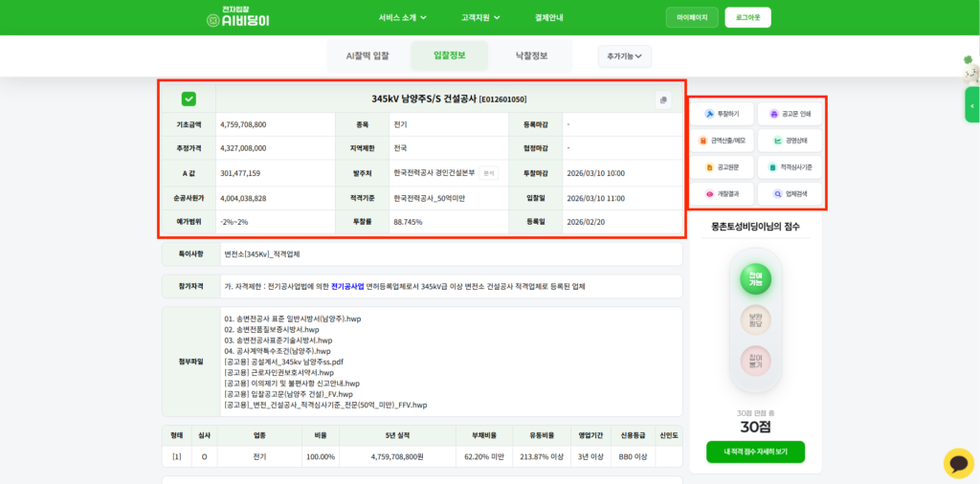Open the yellow chat bubble widget
The height and width of the screenshot is (484, 980).
[x=958, y=463]
